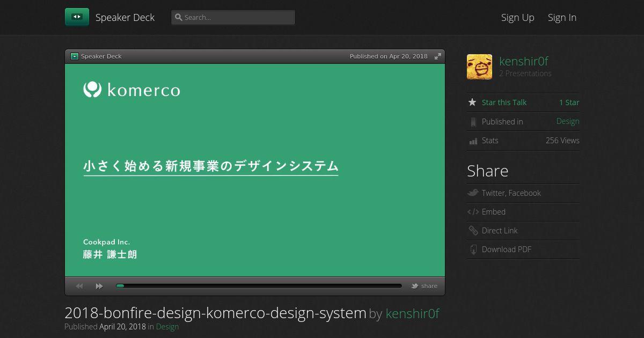Open kenshir0f link beside the talk title
The width and height of the screenshot is (644, 338).
pos(412,313)
